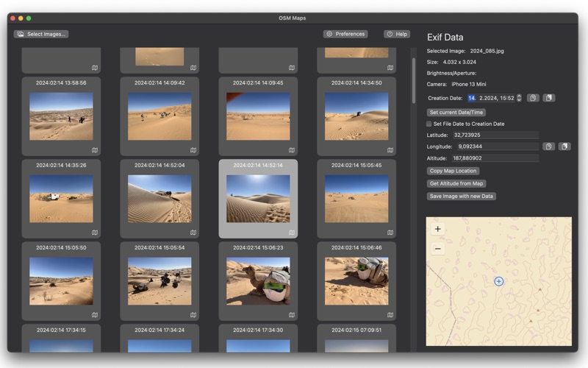Click the Latitude field showing 32,723925
588x368 pixels.
click(x=495, y=135)
